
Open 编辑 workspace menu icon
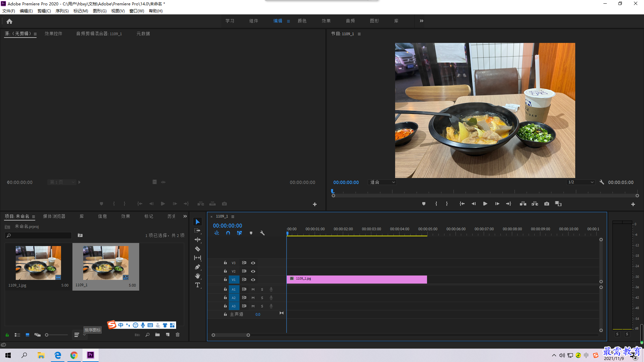coord(288,21)
